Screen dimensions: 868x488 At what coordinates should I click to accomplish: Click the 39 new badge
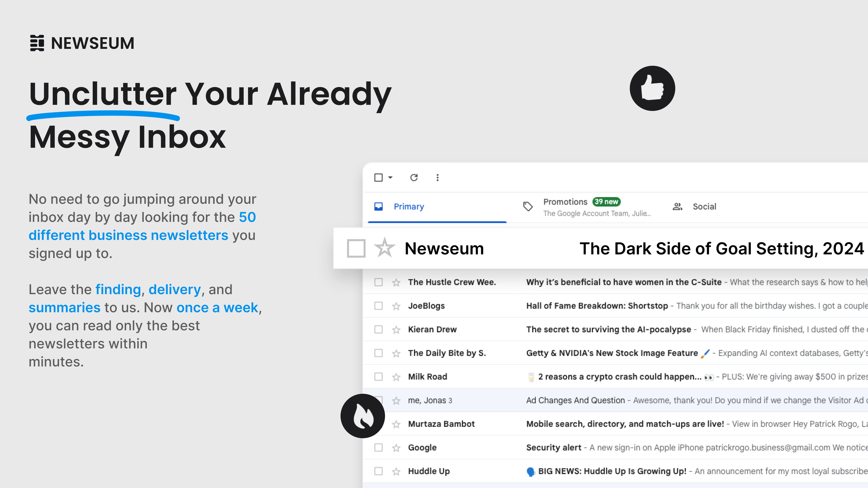(607, 202)
